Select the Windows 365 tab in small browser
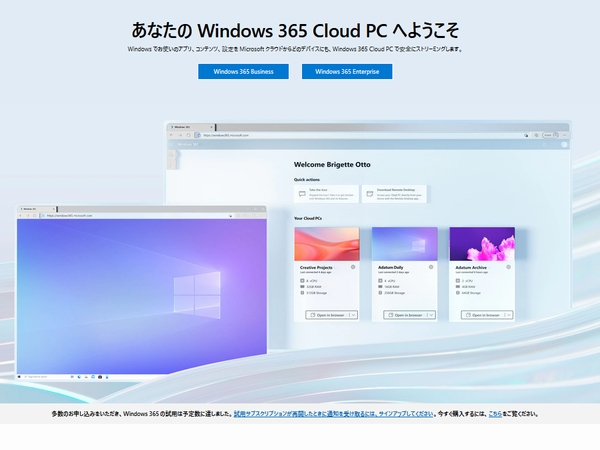This screenshot has height=450, width=600. [37, 209]
